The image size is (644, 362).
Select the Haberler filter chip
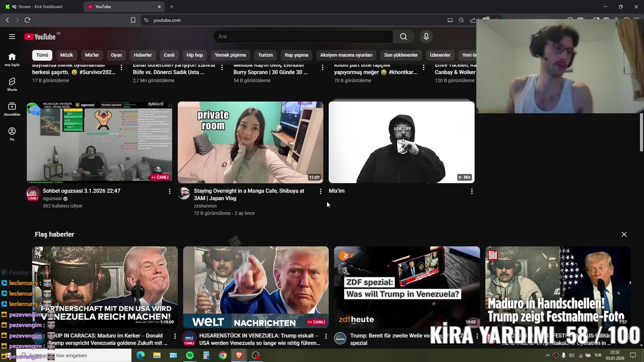[143, 55]
